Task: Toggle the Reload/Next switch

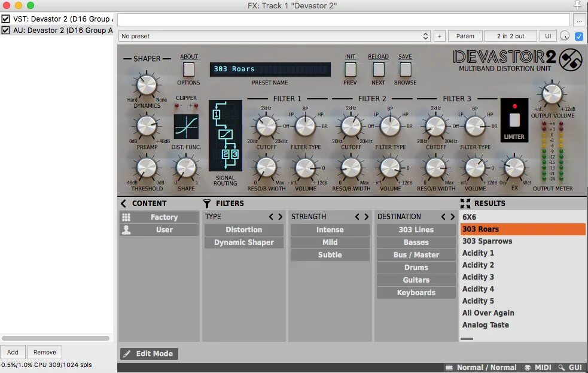Action: coord(379,69)
